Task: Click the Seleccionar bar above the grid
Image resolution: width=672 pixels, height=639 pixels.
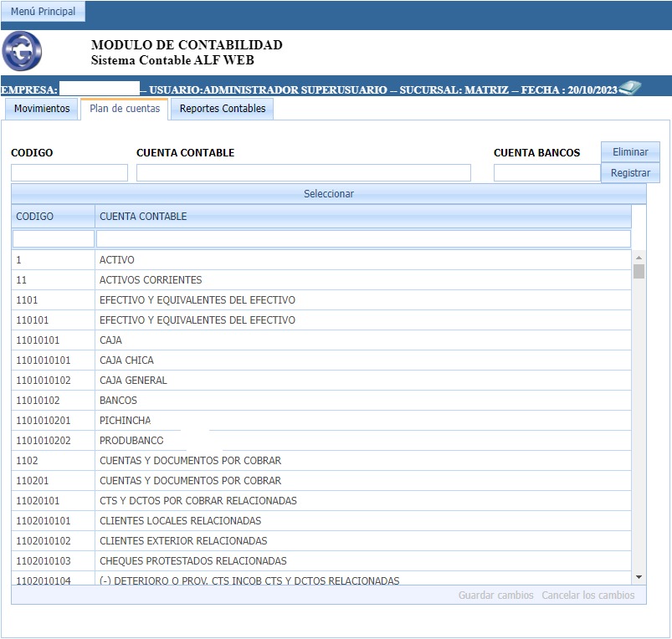Action: (328, 194)
